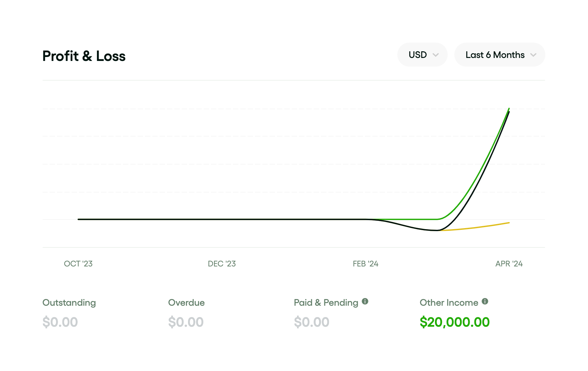588x371 pixels.
Task: Click the green $20,000.00 Other Income amount
Action: (x=454, y=322)
